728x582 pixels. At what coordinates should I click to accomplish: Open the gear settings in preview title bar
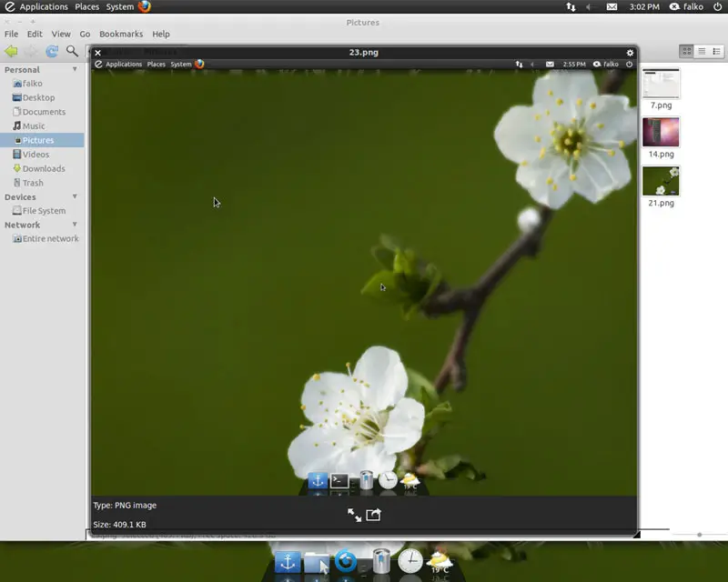[x=630, y=53]
